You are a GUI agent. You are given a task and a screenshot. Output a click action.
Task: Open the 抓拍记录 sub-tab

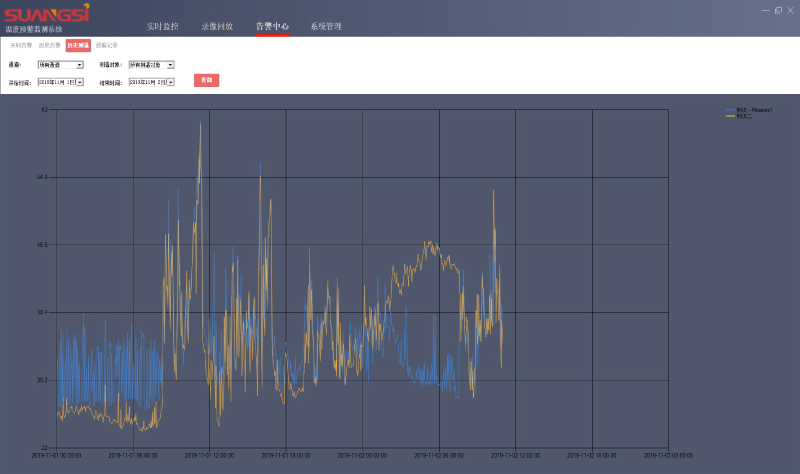106,45
